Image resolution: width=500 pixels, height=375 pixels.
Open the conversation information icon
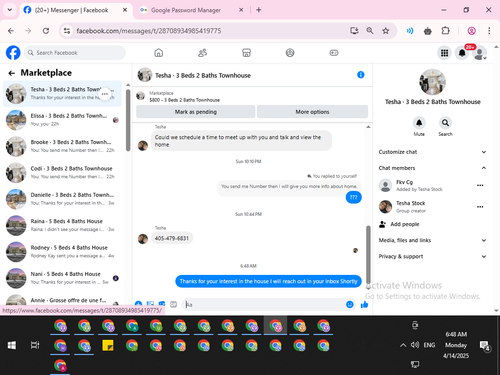coord(361,75)
